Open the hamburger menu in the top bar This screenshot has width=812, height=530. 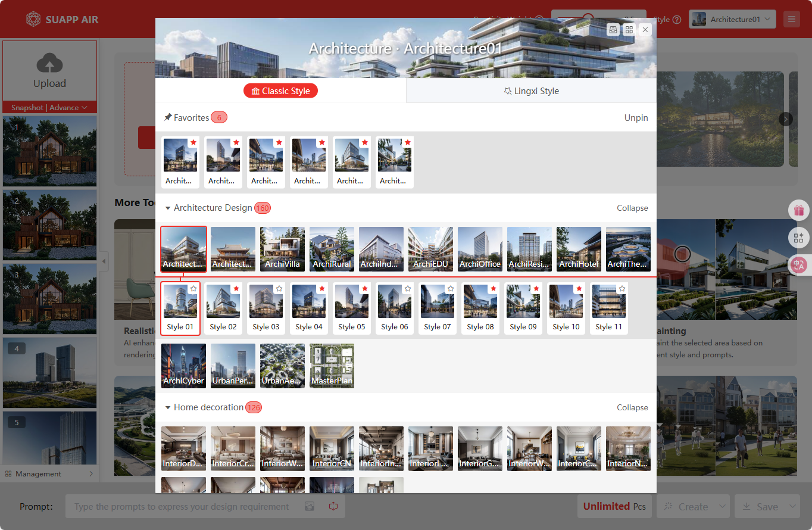(791, 19)
